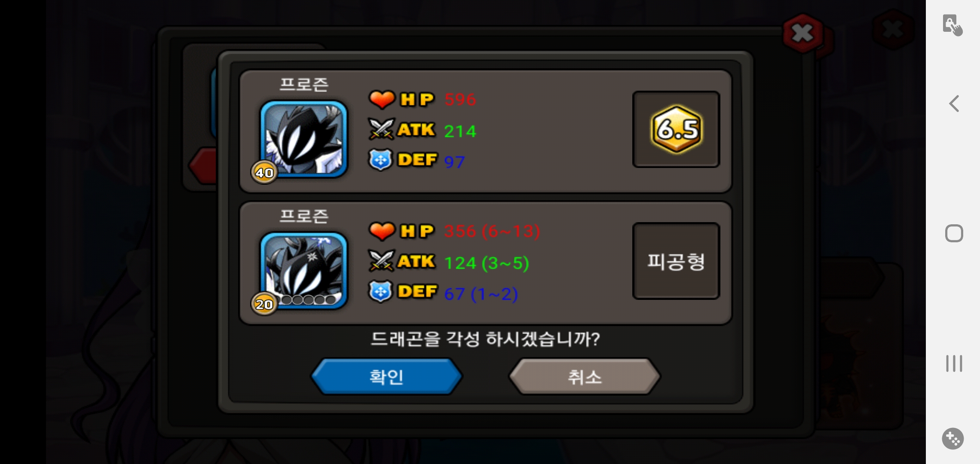Open the game tools controller icon
Viewport: 980px width, 464px height.
tap(953, 439)
